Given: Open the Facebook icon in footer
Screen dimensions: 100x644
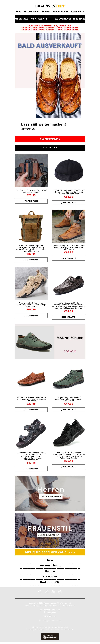Looking at the screenshot, I should coord(40,591).
